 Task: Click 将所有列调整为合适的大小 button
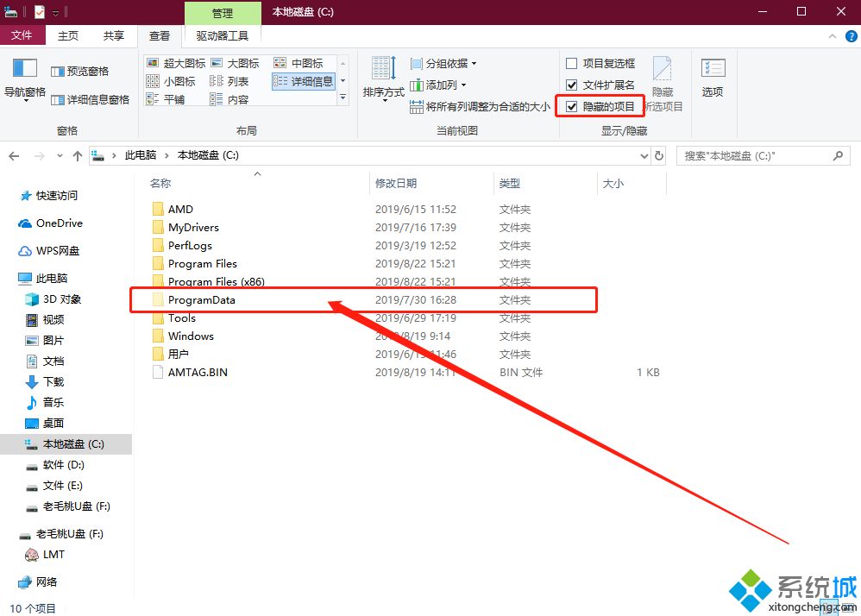tap(480, 106)
